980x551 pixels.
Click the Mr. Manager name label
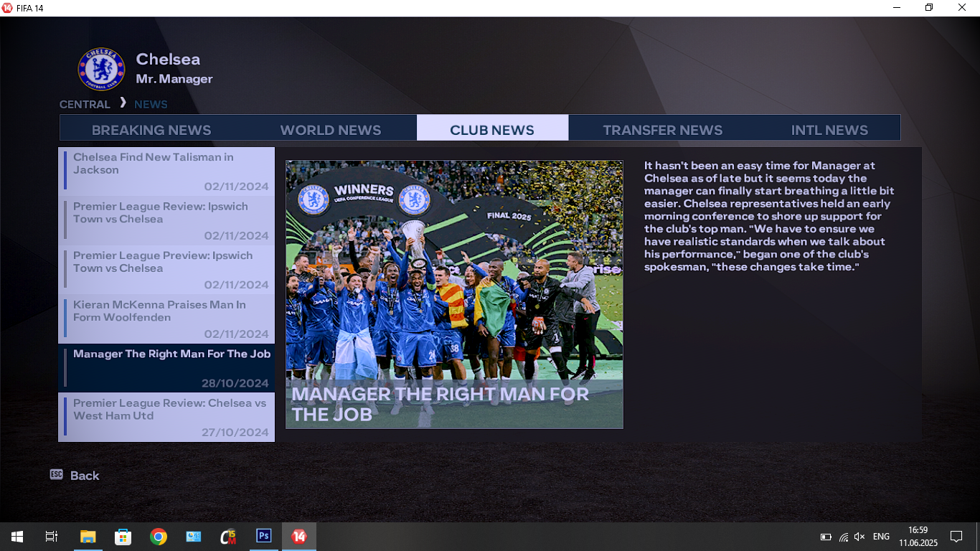pyautogui.click(x=174, y=79)
